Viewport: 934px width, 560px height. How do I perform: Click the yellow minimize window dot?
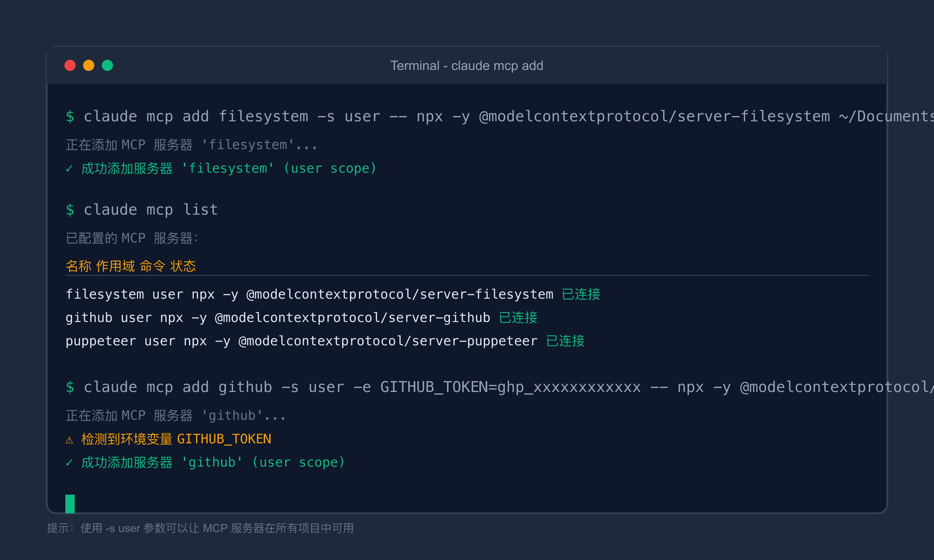(89, 65)
